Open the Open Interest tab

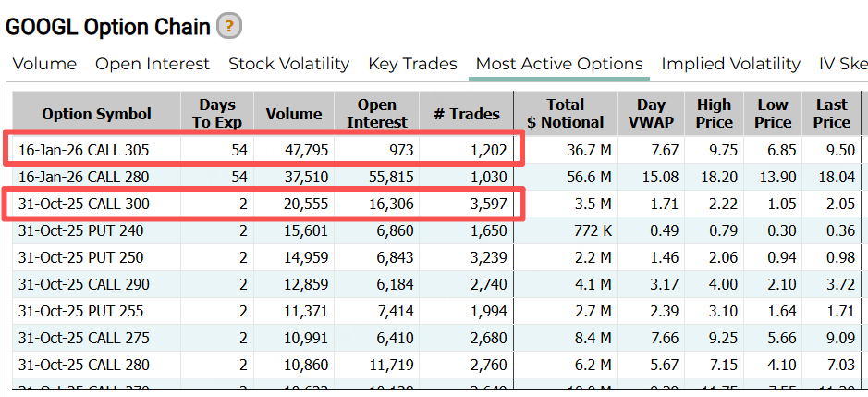153,64
